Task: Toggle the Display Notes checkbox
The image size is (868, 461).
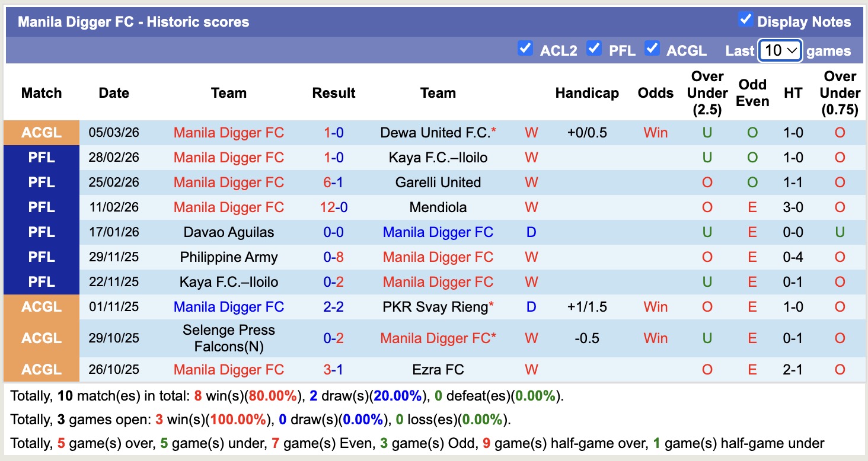Action: tap(745, 20)
